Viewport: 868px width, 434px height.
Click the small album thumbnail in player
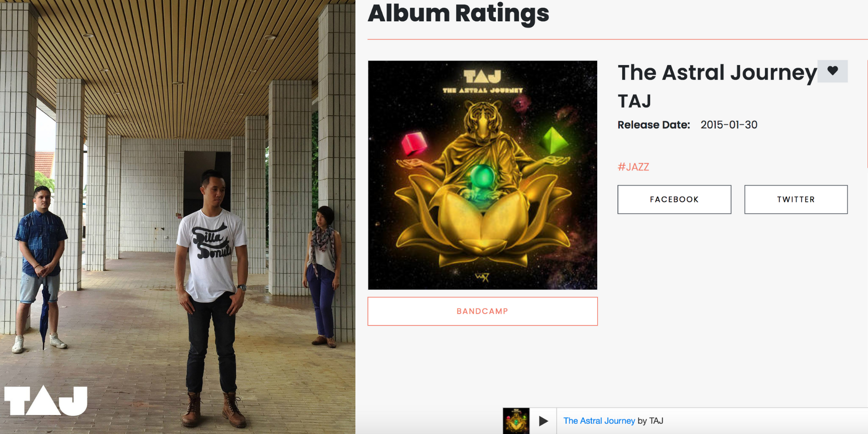pyautogui.click(x=516, y=421)
